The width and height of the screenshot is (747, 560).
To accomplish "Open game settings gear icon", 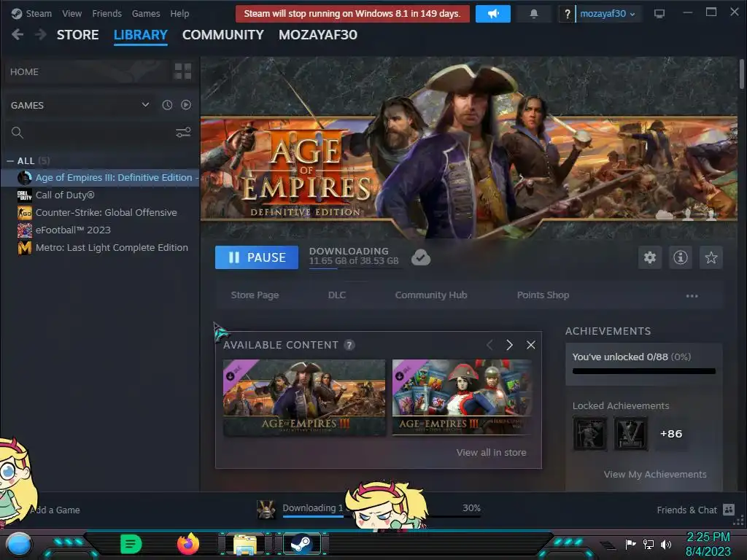I will tap(650, 257).
